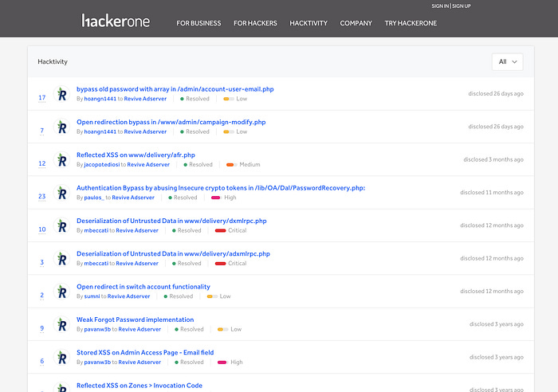
Task: Click upvote count 12
Action: point(42,163)
